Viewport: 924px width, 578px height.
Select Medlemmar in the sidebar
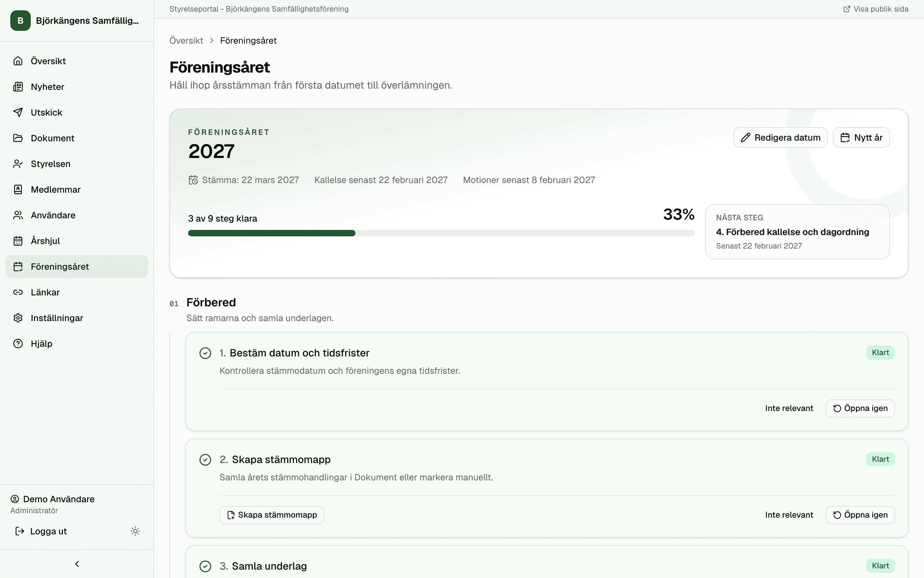coord(77,189)
